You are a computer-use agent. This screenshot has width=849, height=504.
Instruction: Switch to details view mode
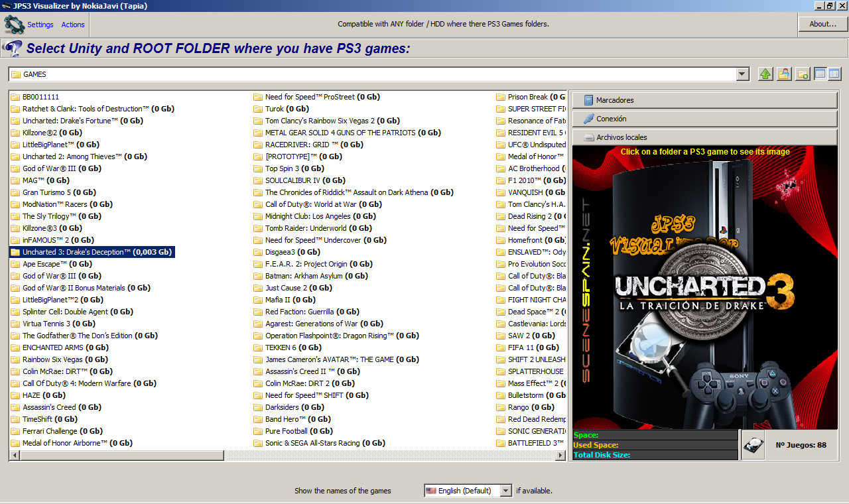click(x=834, y=74)
